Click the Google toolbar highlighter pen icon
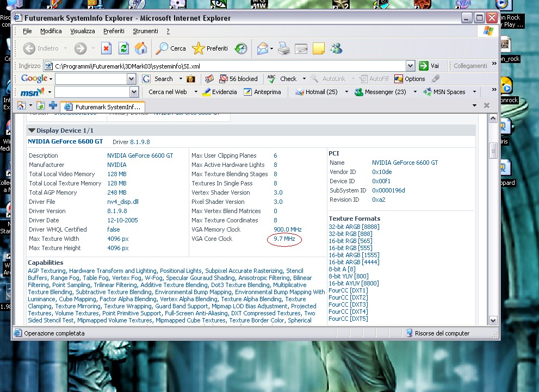 [435, 79]
